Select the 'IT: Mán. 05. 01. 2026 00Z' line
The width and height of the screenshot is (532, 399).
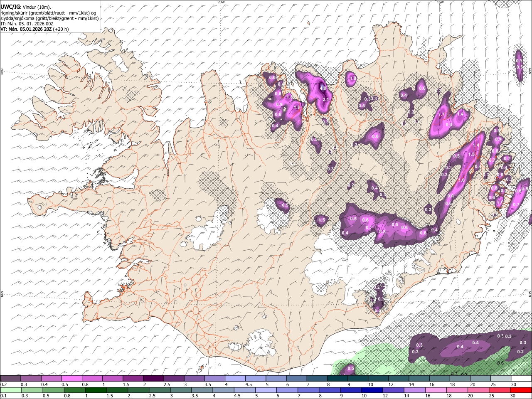coord(27,24)
